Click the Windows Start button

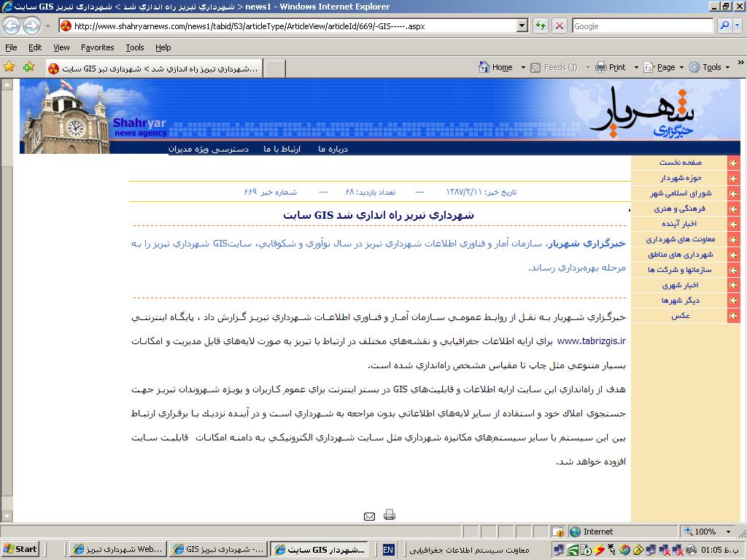20,549
